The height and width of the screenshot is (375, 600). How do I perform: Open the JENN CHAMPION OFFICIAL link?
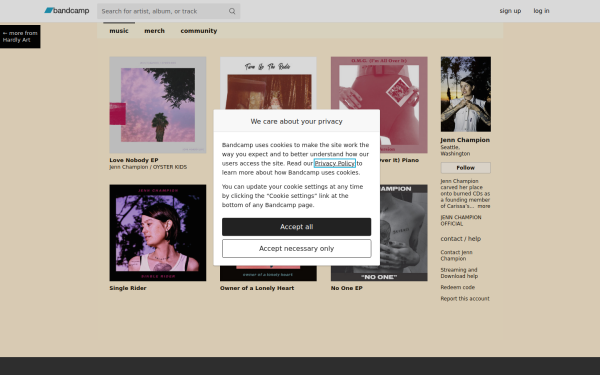point(461,220)
